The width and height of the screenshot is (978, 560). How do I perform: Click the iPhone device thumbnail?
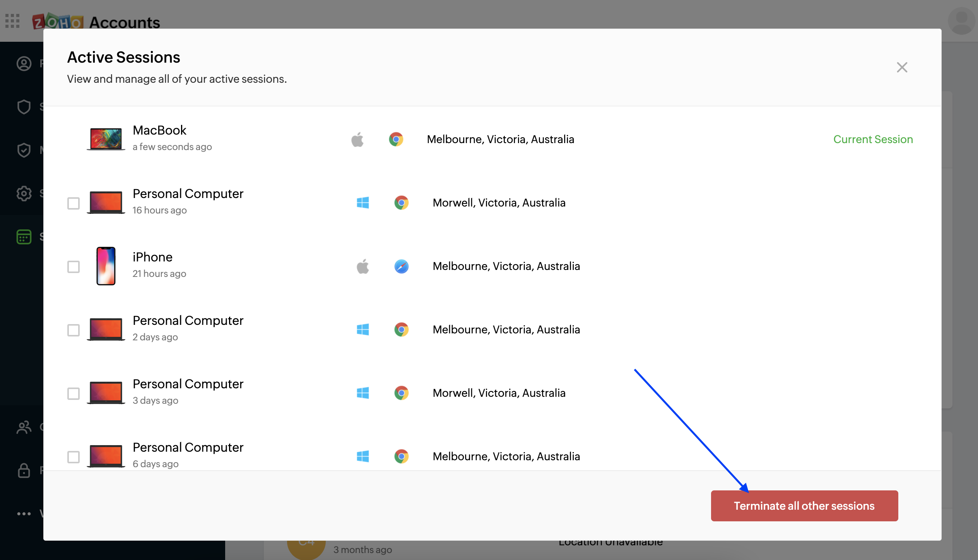[x=106, y=266]
